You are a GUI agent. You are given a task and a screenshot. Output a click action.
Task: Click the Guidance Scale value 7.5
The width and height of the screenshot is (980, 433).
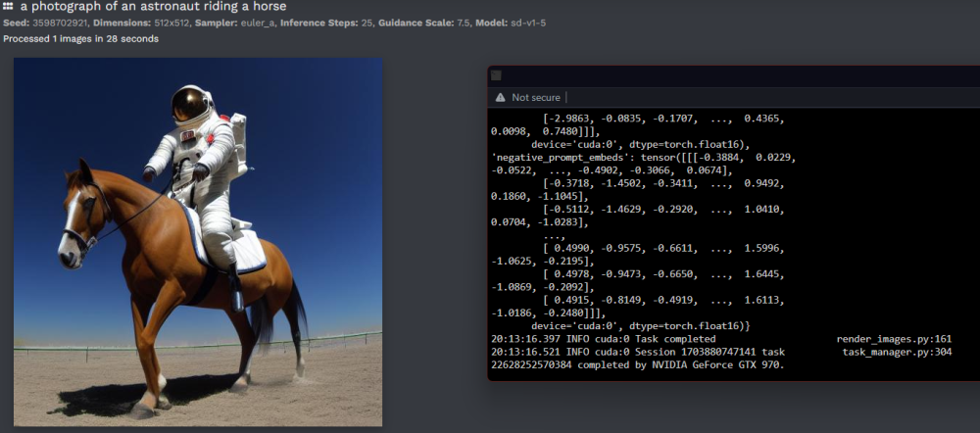click(462, 24)
